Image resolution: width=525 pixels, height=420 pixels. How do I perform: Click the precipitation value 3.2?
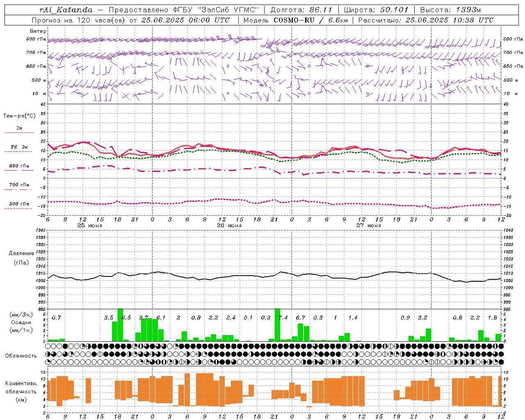(422, 317)
